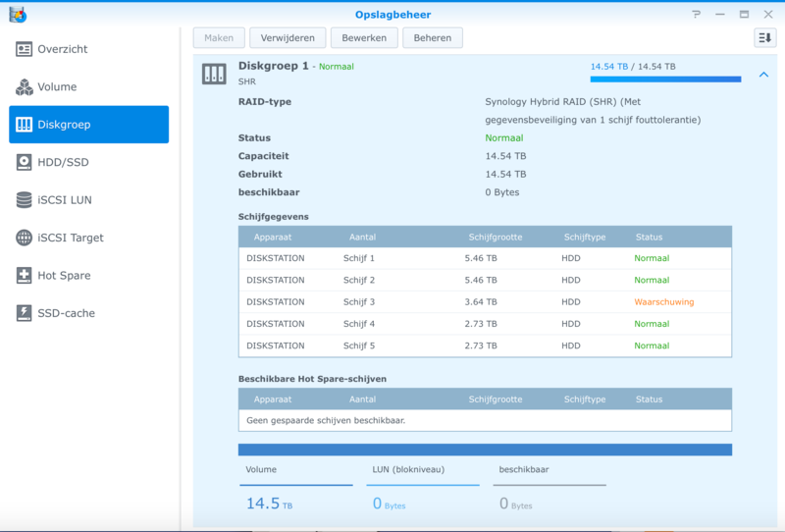
Task: Open HDD/SSD section via its icon
Action: (x=25, y=162)
